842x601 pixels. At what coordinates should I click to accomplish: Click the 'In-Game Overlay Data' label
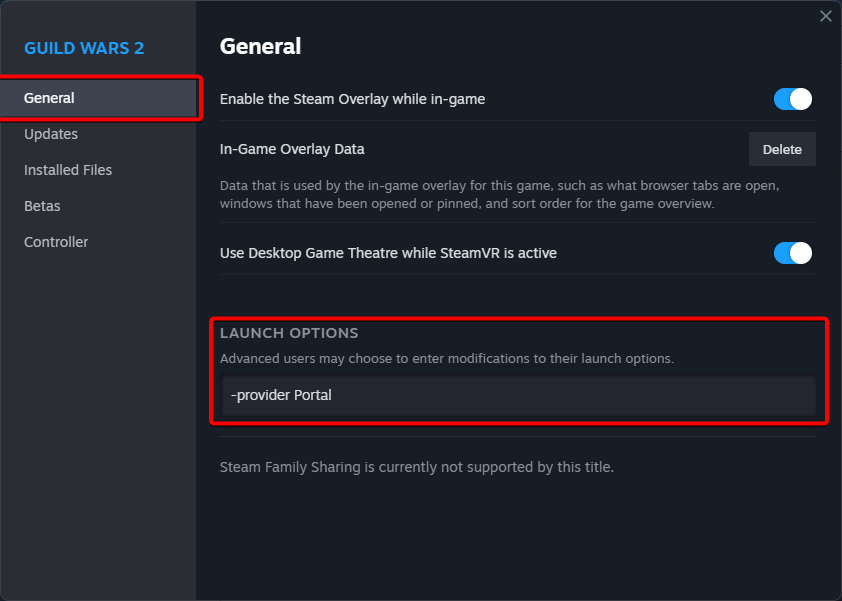pyautogui.click(x=292, y=149)
